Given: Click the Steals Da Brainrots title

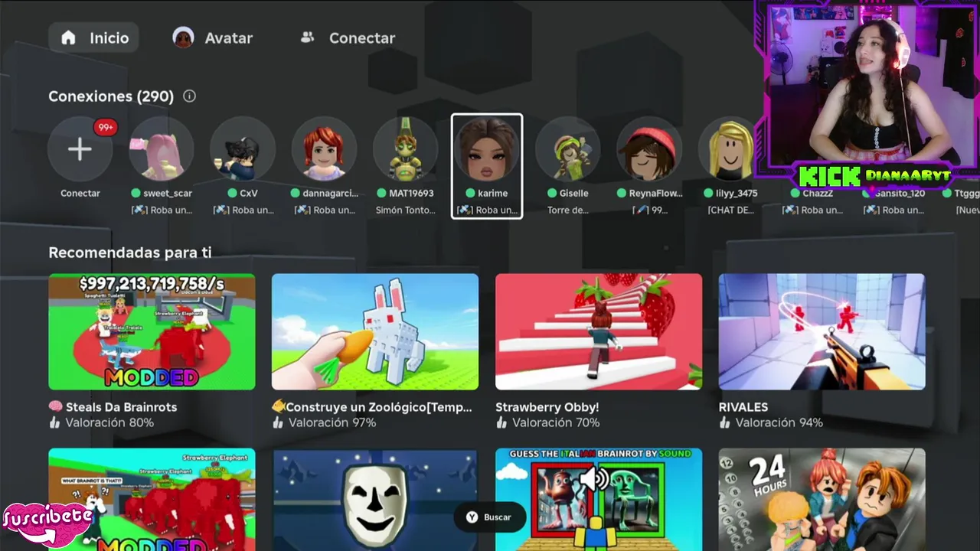Looking at the screenshot, I should 113,407.
